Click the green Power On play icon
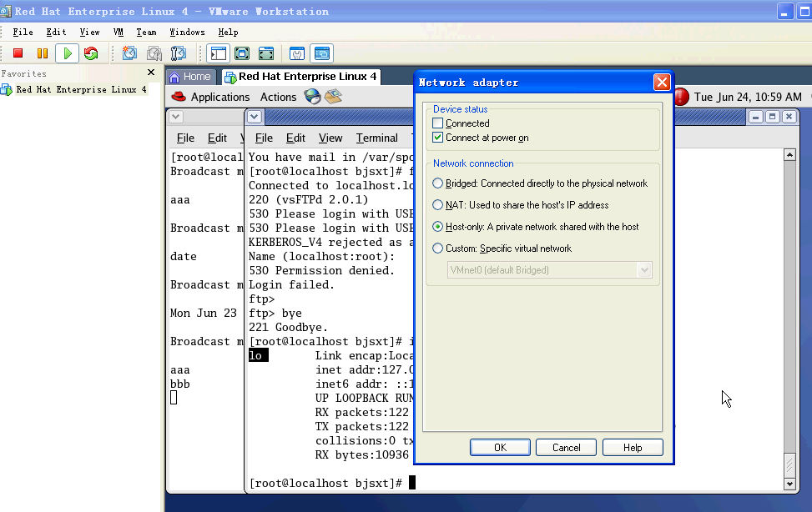The image size is (812, 512). 67,53
